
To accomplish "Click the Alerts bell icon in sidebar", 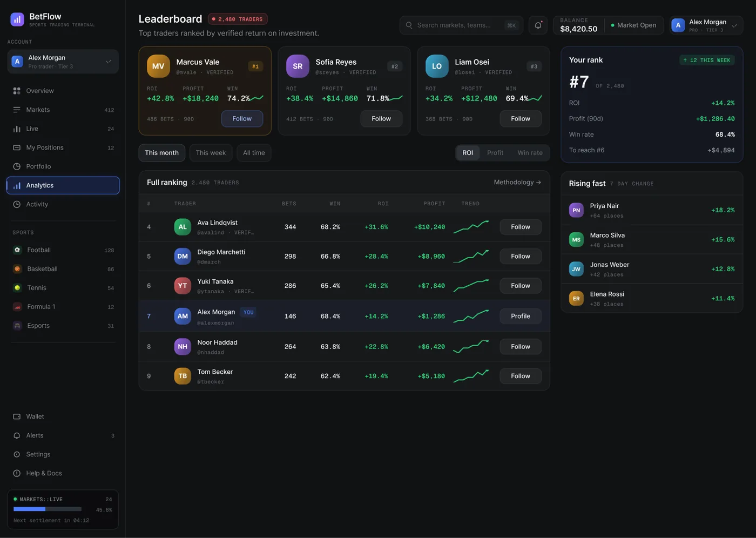I will pyautogui.click(x=17, y=435).
